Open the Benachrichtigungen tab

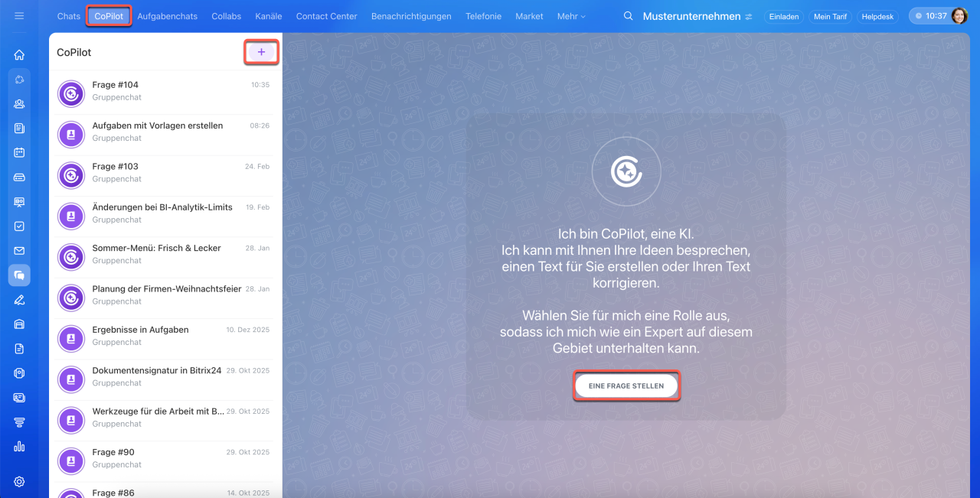411,16
